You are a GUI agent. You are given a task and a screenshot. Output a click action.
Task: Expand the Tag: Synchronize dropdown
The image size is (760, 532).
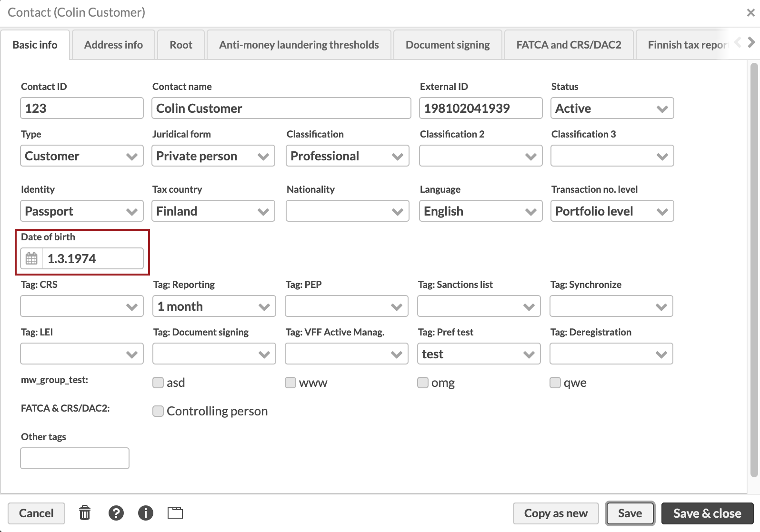pos(611,306)
